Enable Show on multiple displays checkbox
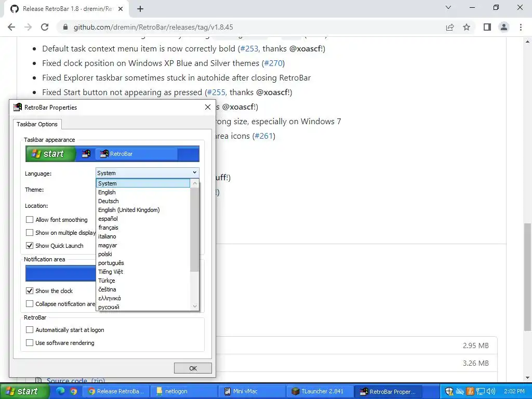Image resolution: width=532 pixels, height=399 pixels. 30,232
